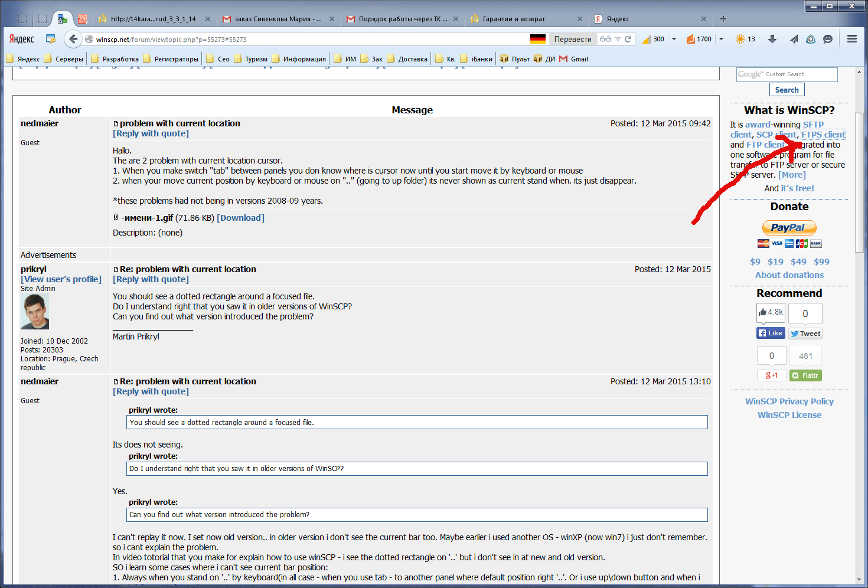Open the Серверы bookmarks folder
The height and width of the screenshot is (588, 868).
64,59
